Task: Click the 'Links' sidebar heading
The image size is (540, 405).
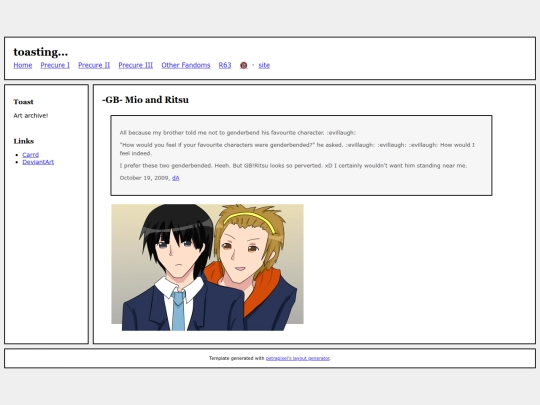Action: coord(24,141)
